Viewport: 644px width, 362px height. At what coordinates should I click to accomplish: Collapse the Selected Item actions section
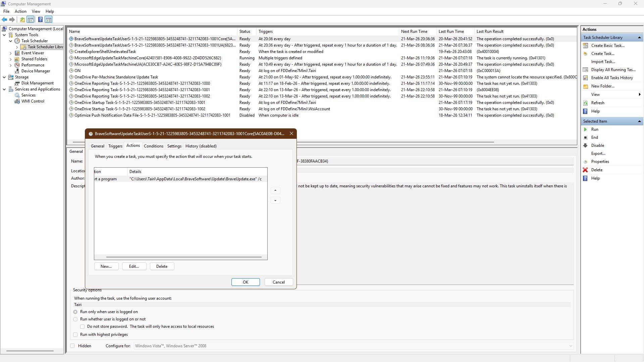pyautogui.click(x=639, y=121)
